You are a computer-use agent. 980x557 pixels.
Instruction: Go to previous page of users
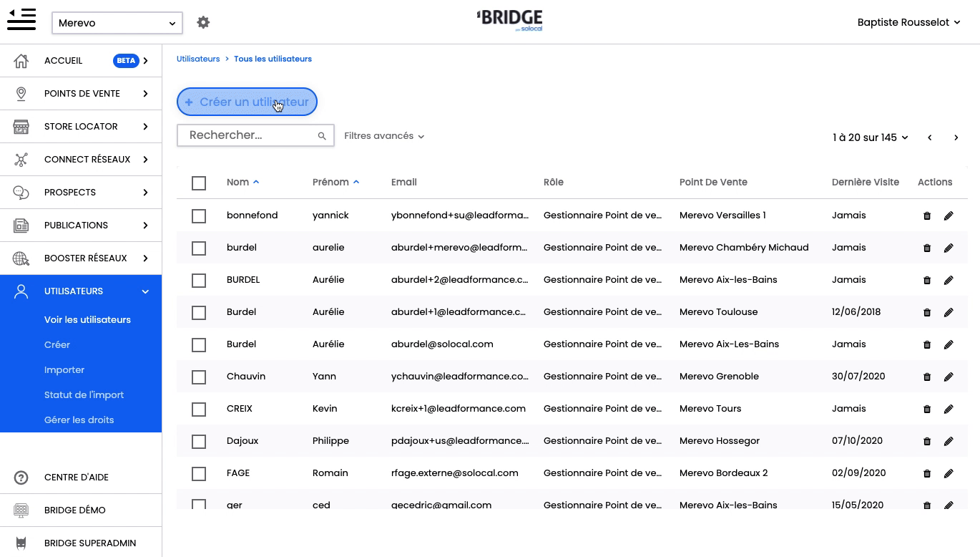coord(929,137)
